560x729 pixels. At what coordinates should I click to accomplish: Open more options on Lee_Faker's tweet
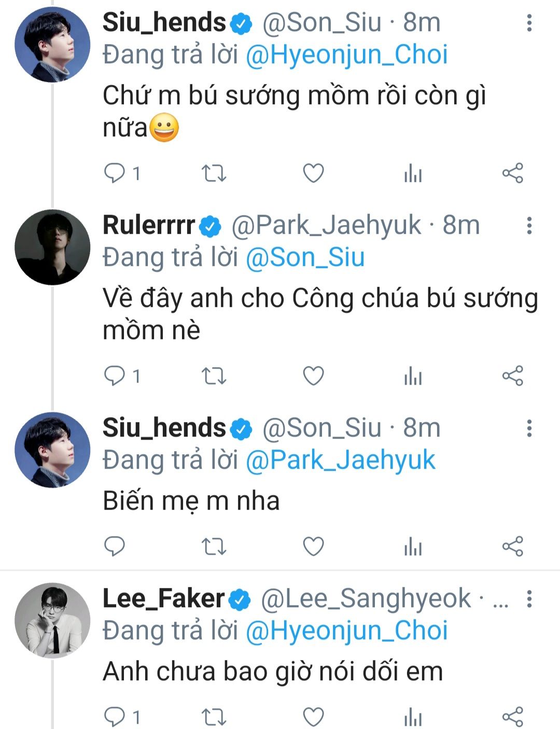click(x=529, y=599)
